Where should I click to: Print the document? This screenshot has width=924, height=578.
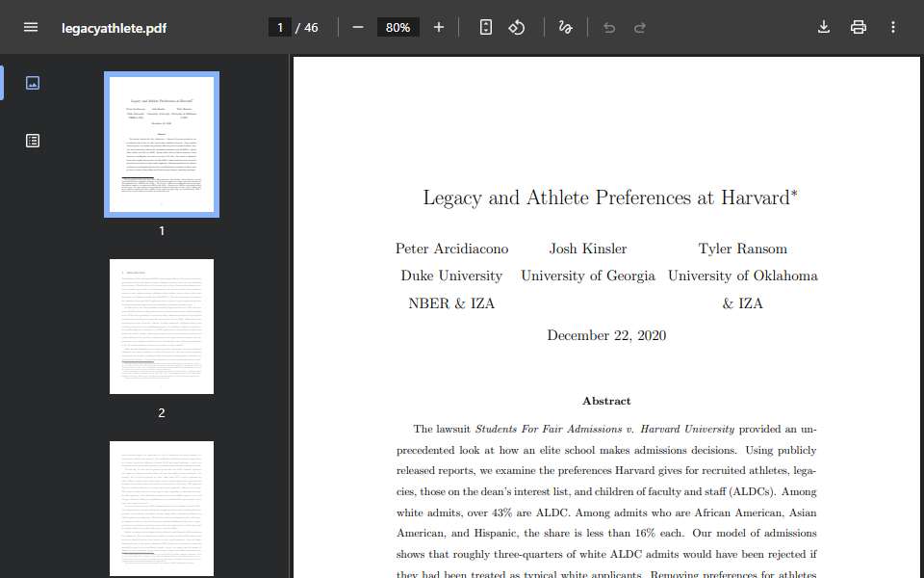coord(859,27)
